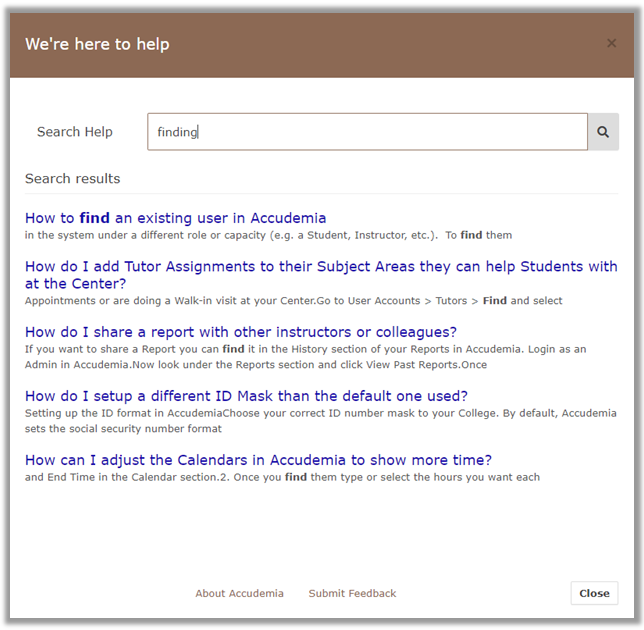Click snippet 'Appointments or are doing a Walk-in visit'
The image size is (644, 630).
[x=294, y=301]
